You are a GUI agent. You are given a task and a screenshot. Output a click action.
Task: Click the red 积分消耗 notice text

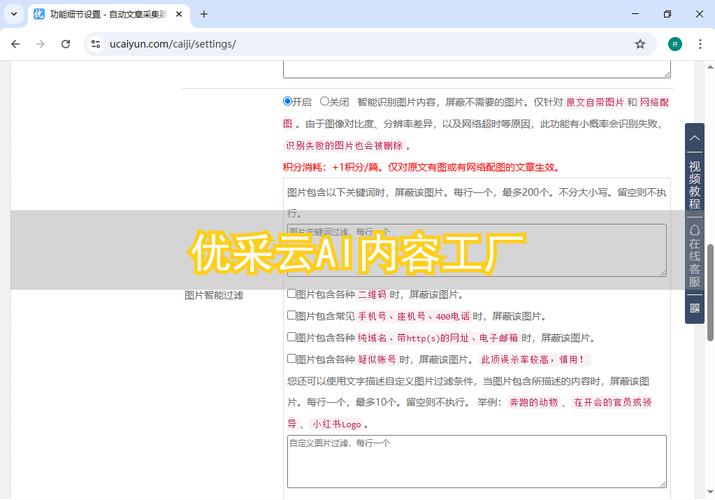pyautogui.click(x=421, y=167)
